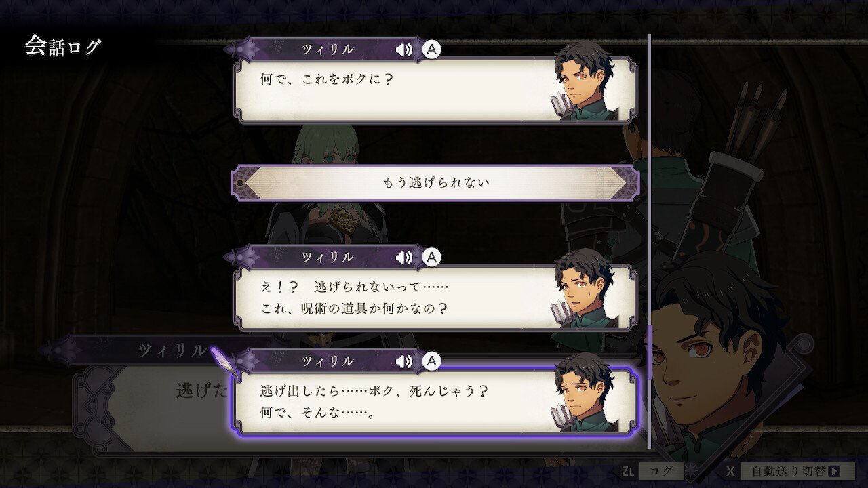Image resolution: width=868 pixels, height=488 pixels.
Task: Click the feather quill cursor icon
Action: click(223, 363)
